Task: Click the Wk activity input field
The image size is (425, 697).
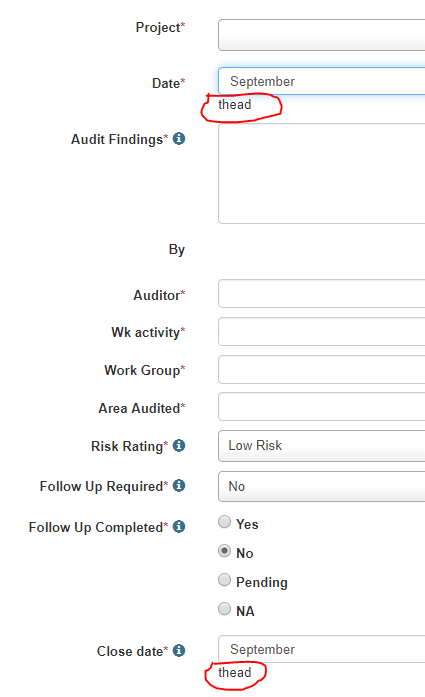Action: click(321, 332)
